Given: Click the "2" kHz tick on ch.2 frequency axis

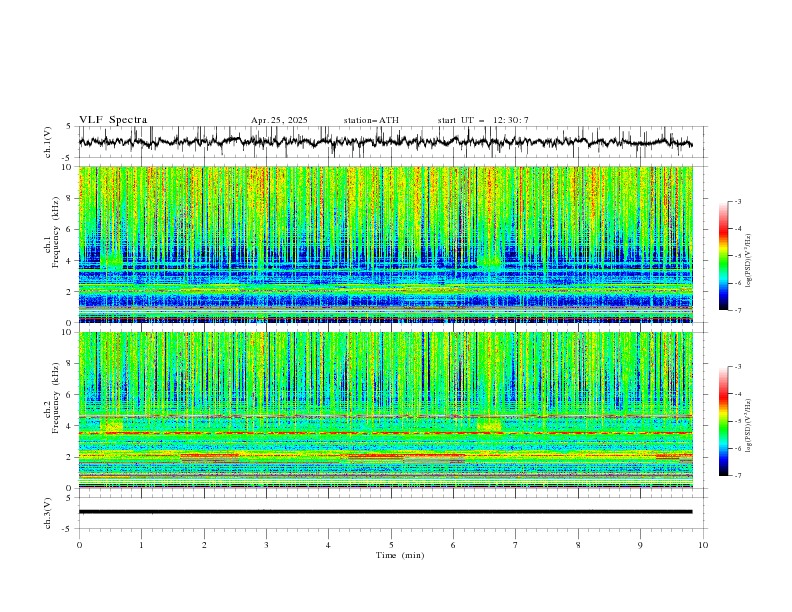Looking at the screenshot, I should click(x=69, y=457).
